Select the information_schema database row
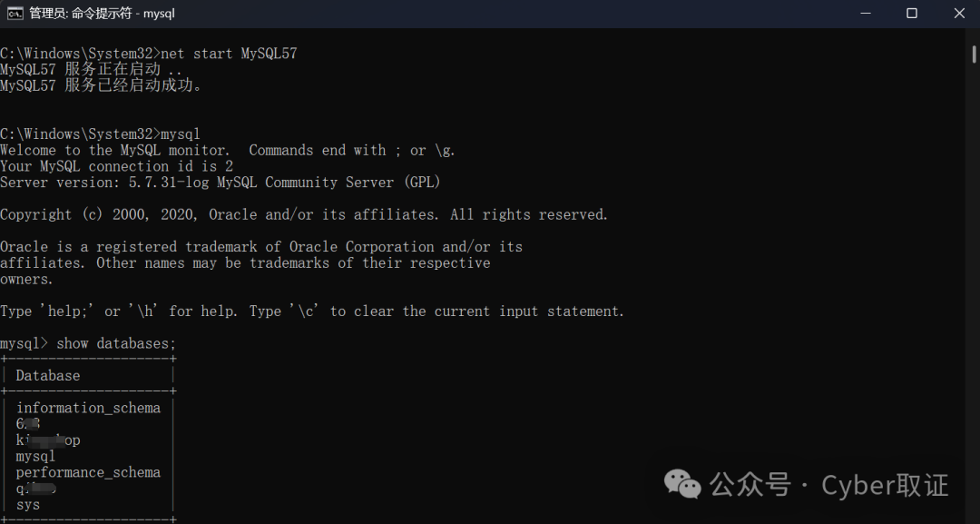The height and width of the screenshot is (524, 980). point(88,408)
